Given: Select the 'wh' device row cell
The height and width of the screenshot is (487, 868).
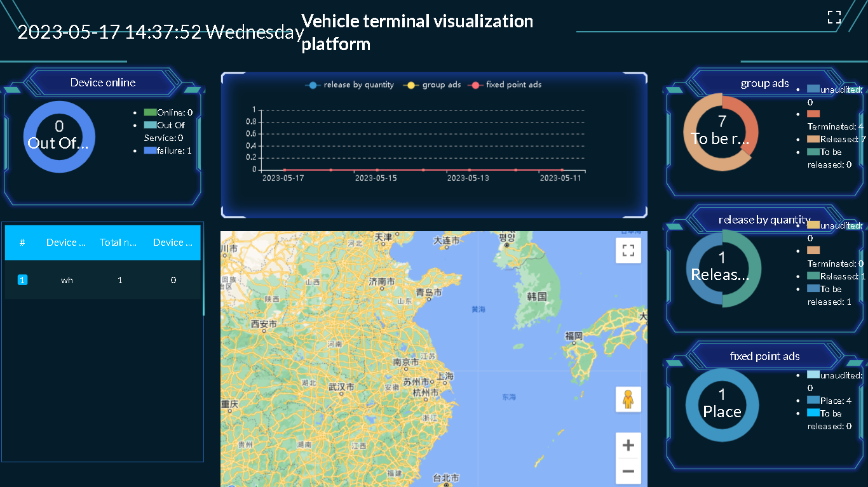Looking at the screenshot, I should point(67,280).
